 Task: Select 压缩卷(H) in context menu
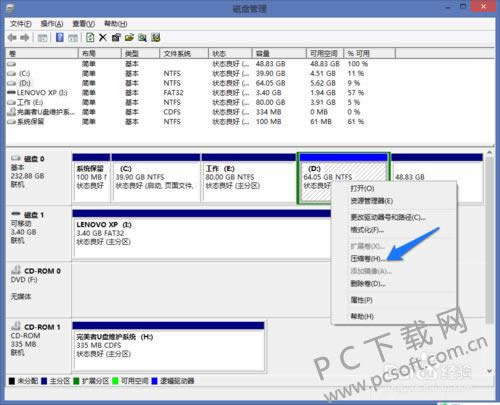click(367, 258)
